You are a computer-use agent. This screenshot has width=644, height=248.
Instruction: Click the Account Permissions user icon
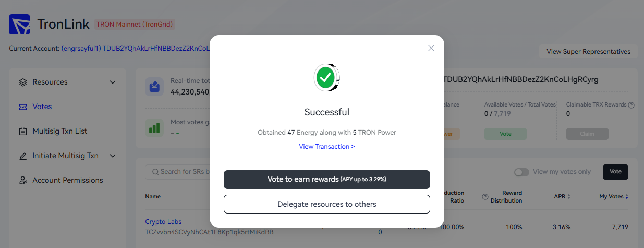(22, 181)
